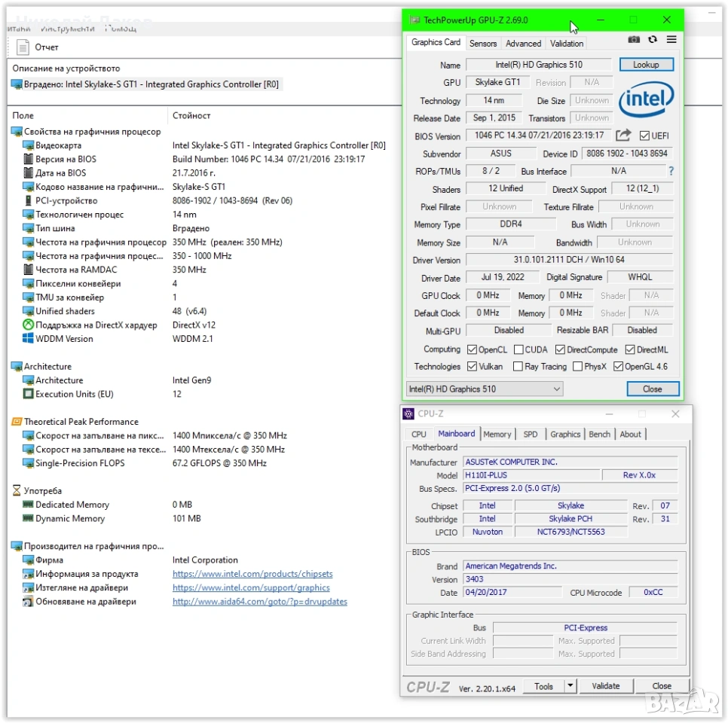The image size is (728, 723).
Task: Click the CPU-Z title bar chip icon
Action: (408, 413)
